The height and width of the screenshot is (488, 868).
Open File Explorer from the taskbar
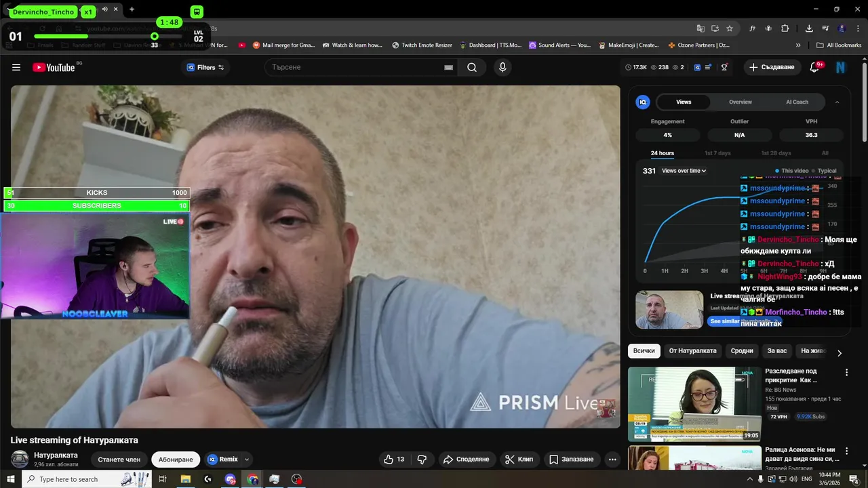185,479
